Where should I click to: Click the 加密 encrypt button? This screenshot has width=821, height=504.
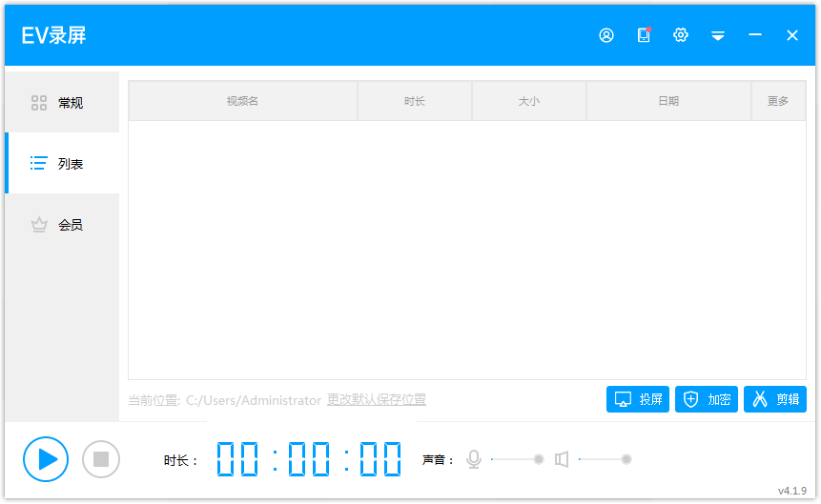[707, 399]
